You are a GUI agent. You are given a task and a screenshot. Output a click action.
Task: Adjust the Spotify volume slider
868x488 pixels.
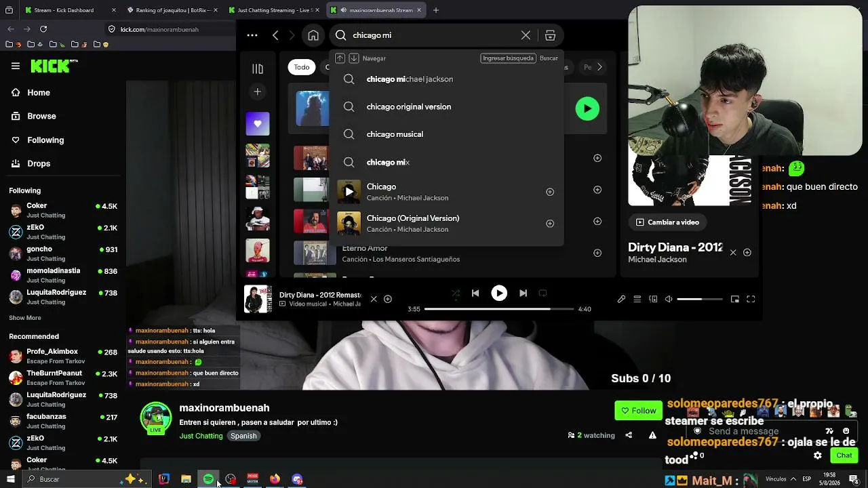tap(700, 299)
